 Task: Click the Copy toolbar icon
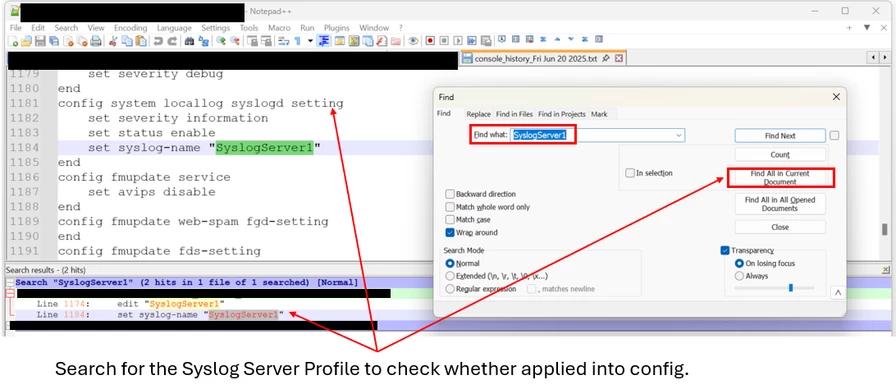tap(126, 41)
